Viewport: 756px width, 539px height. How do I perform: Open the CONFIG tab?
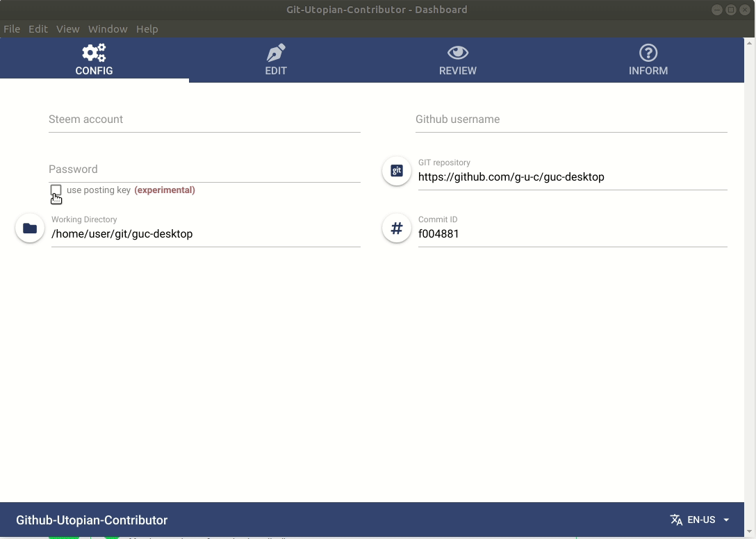click(94, 60)
